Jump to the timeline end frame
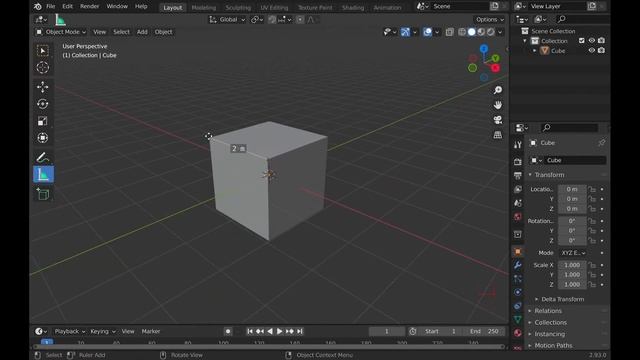640x360 pixels. point(300,331)
